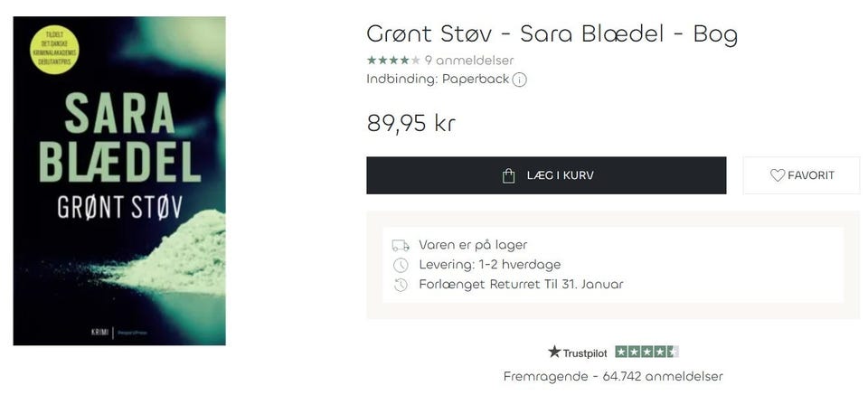Add the book with Læg i kurv

pos(546,175)
